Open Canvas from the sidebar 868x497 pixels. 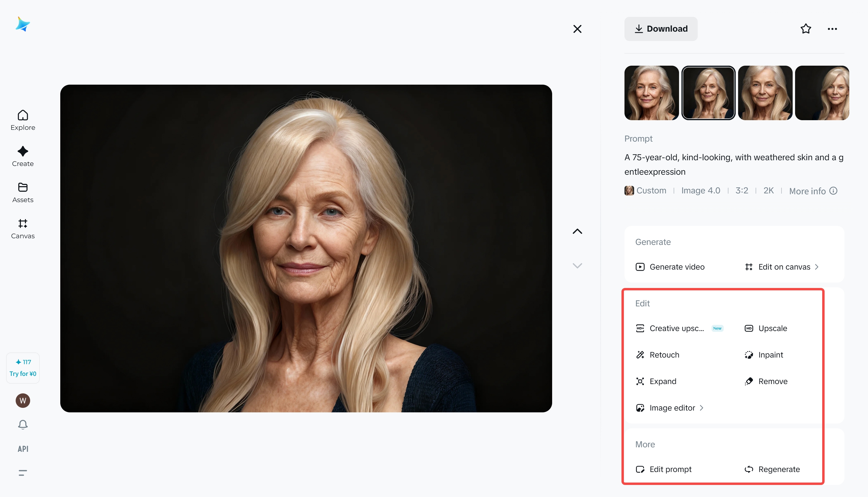coord(23,228)
